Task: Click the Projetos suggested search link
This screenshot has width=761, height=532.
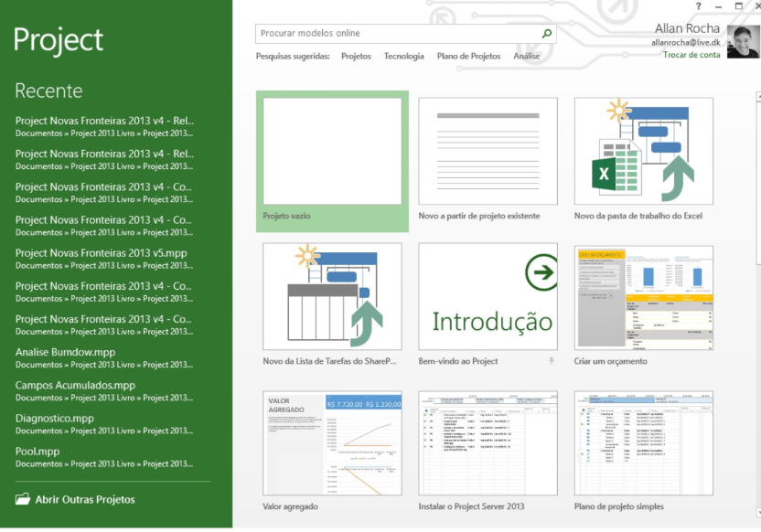Action: [356, 57]
